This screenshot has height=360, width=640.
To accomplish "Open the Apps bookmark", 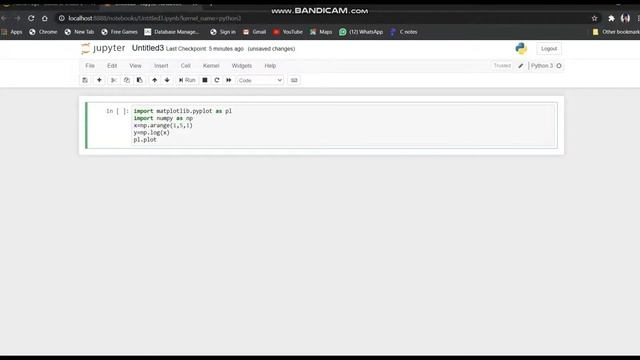I will pos(12,32).
